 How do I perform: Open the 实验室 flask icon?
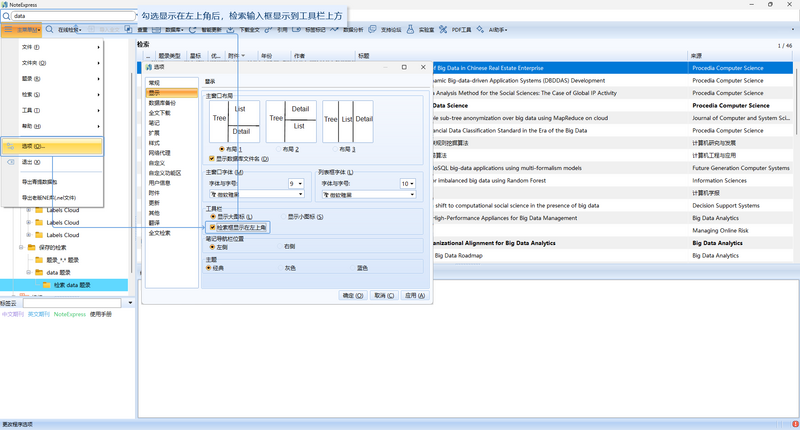tap(410, 30)
